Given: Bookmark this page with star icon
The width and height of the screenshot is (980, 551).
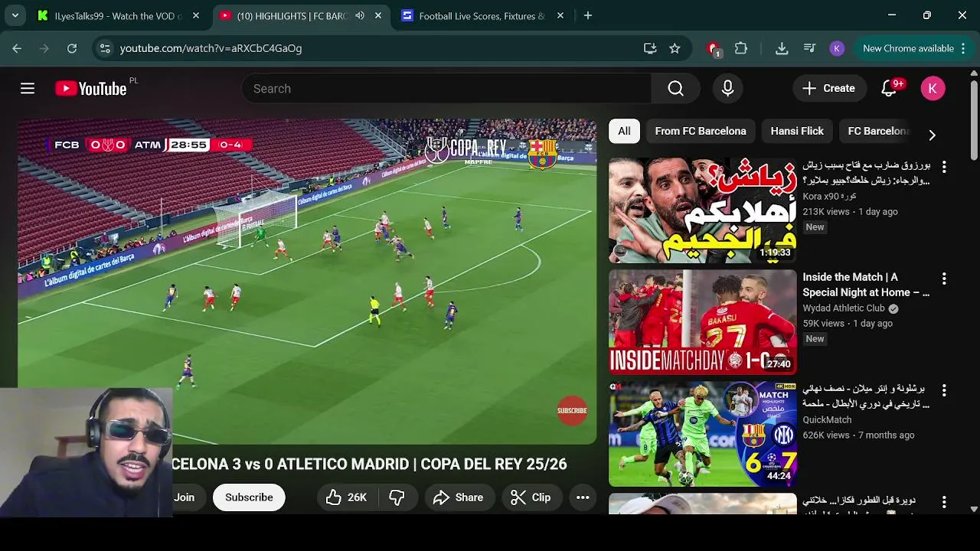Looking at the screenshot, I should coord(675,48).
